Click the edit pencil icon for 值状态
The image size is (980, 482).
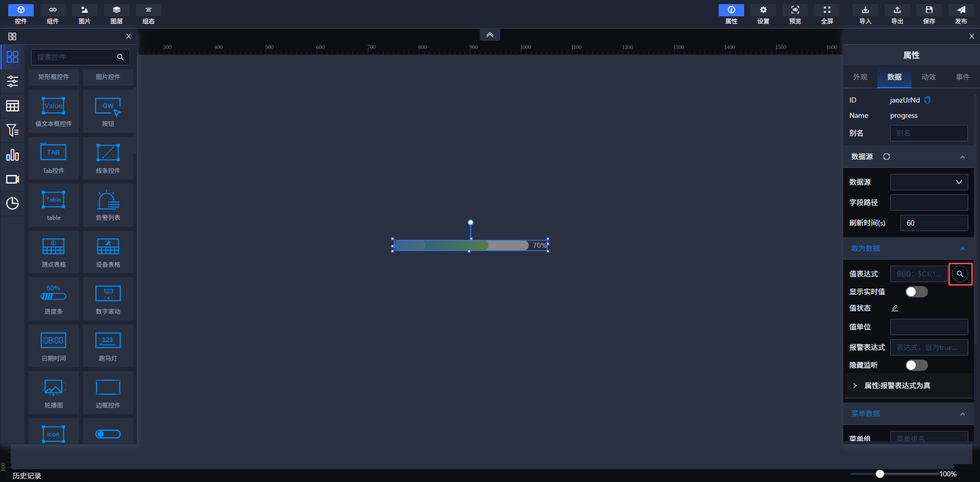coord(895,308)
